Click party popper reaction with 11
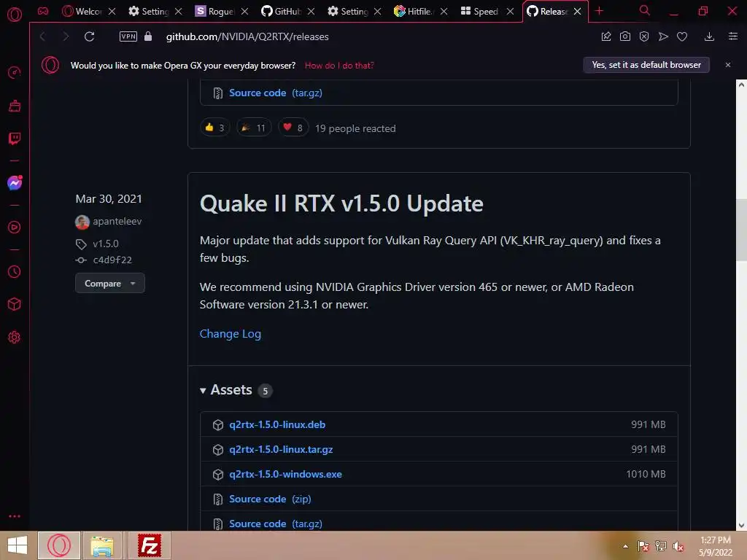Viewport: 747px width, 560px height. [254, 128]
